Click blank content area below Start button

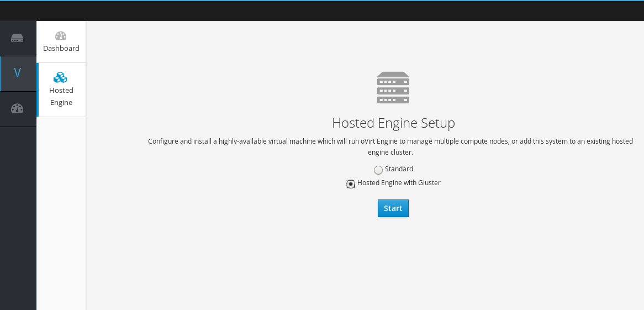pos(393,260)
